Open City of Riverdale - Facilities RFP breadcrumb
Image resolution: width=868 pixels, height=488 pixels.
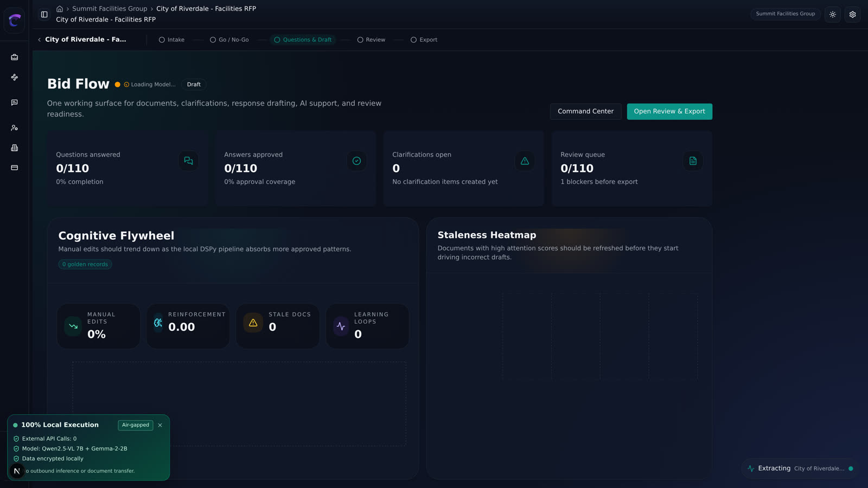pos(206,9)
